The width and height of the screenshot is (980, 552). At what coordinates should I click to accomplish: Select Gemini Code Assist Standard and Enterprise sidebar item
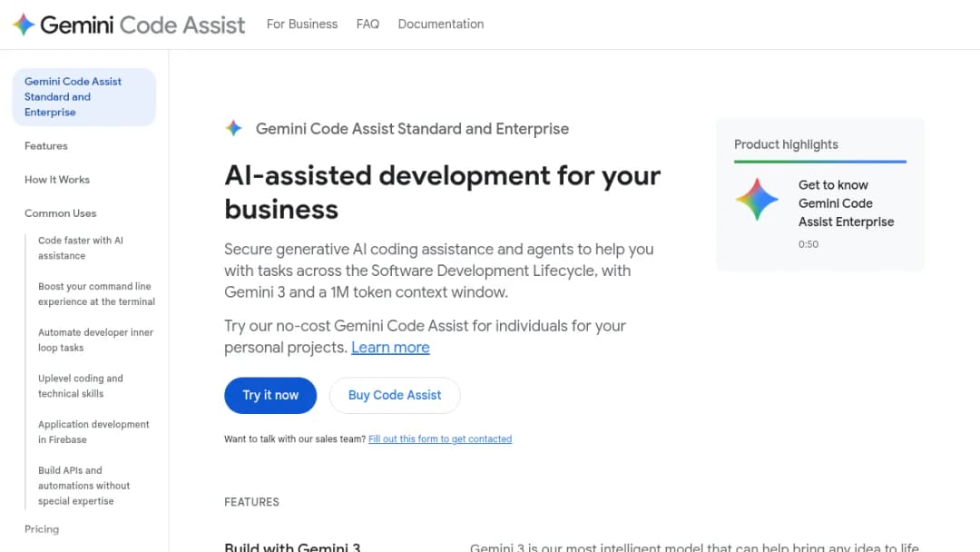tap(83, 97)
